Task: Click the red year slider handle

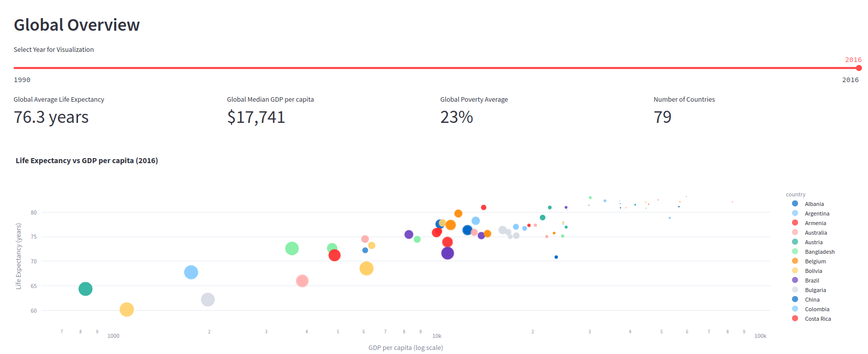Action: pyautogui.click(x=859, y=67)
